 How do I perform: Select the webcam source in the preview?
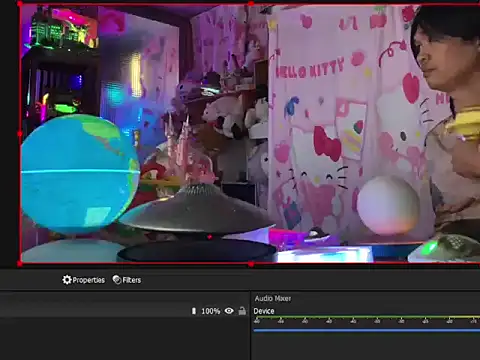click(x=250, y=133)
